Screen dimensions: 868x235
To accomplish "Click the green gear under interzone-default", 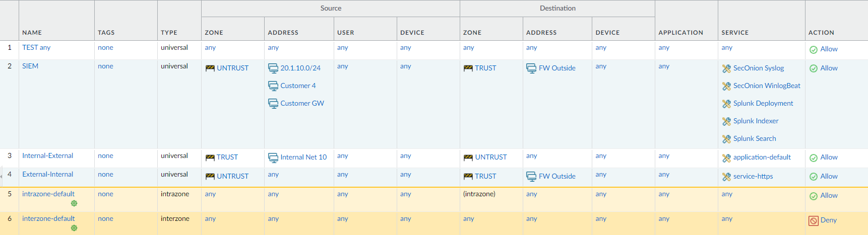I will (x=74, y=228).
